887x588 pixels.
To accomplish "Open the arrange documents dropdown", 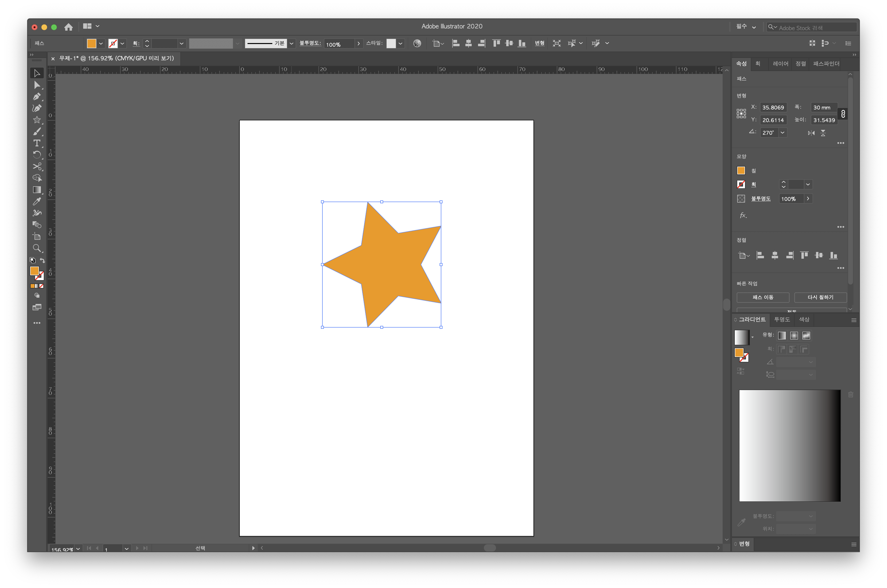I will (91, 26).
